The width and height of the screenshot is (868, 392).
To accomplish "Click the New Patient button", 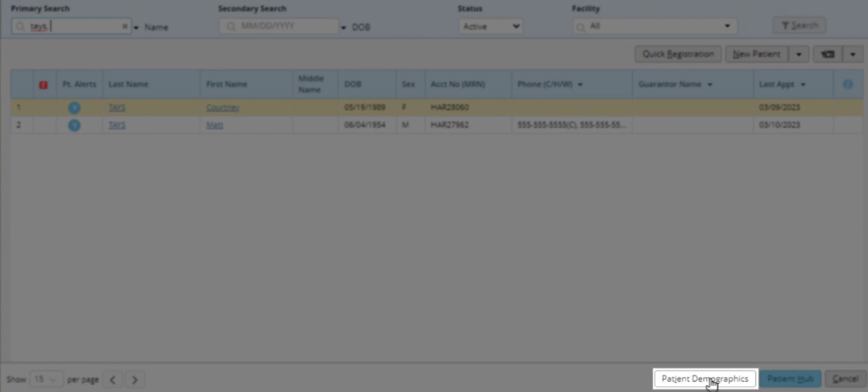I will tap(757, 54).
